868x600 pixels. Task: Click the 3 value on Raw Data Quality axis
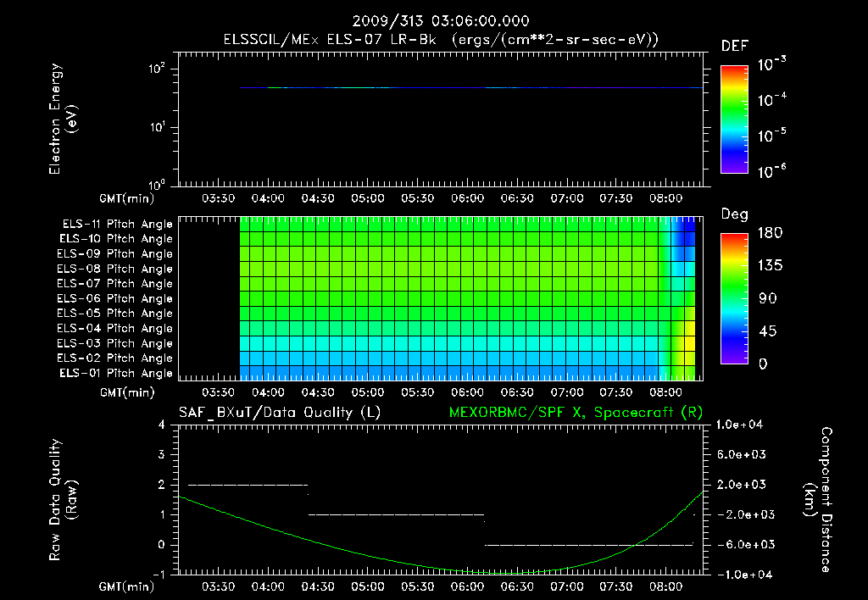click(x=162, y=454)
